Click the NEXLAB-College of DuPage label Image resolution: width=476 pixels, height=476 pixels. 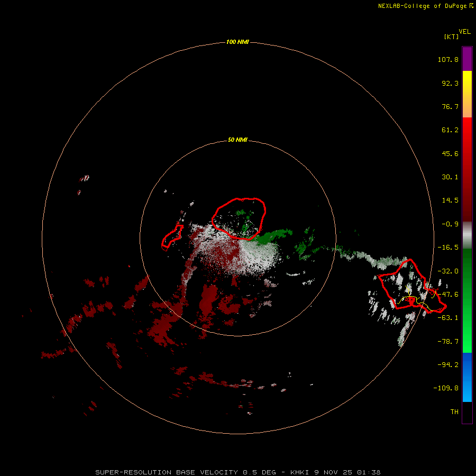[x=425, y=6]
